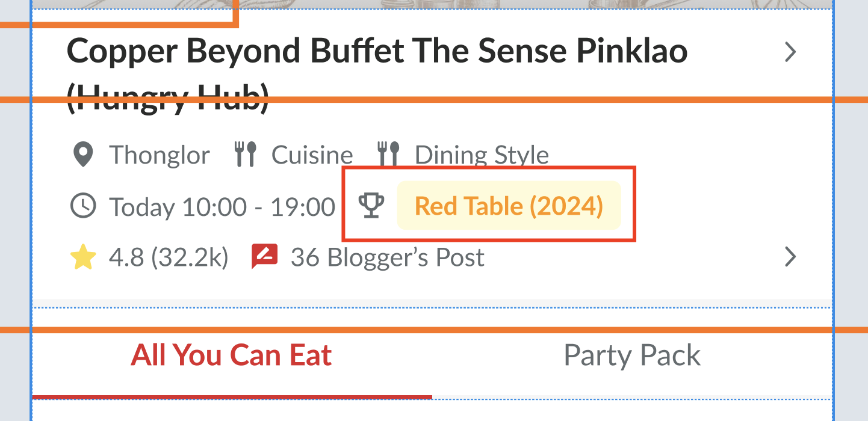
Task: Click the fork-and-spoon icon before Dining Style
Action: pyautogui.click(x=388, y=155)
